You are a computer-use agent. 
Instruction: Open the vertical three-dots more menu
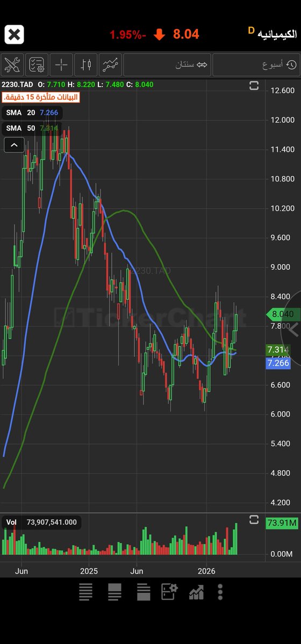220,592
